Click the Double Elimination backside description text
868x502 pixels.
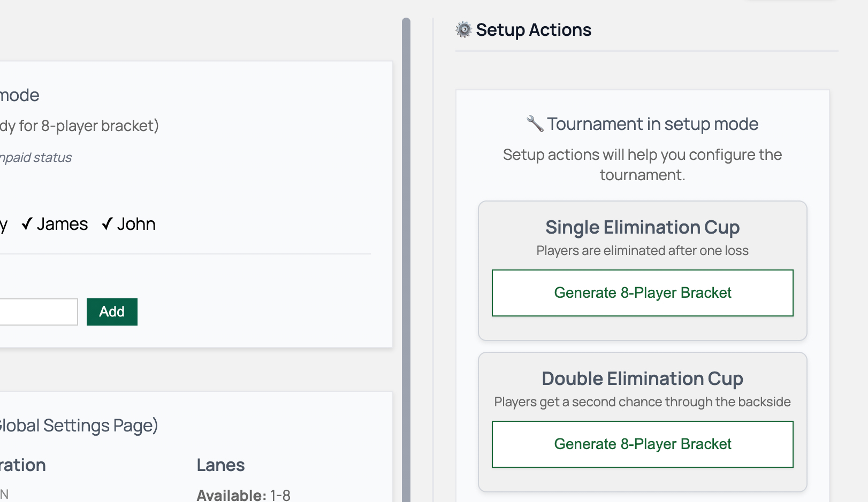642,401
